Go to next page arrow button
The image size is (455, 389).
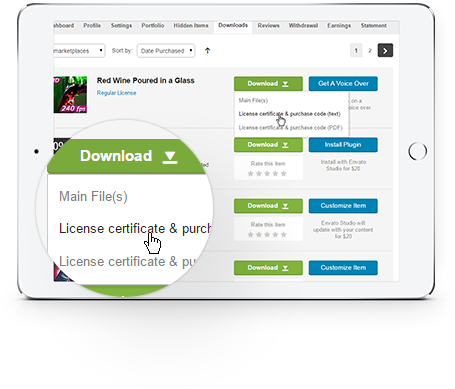click(385, 51)
